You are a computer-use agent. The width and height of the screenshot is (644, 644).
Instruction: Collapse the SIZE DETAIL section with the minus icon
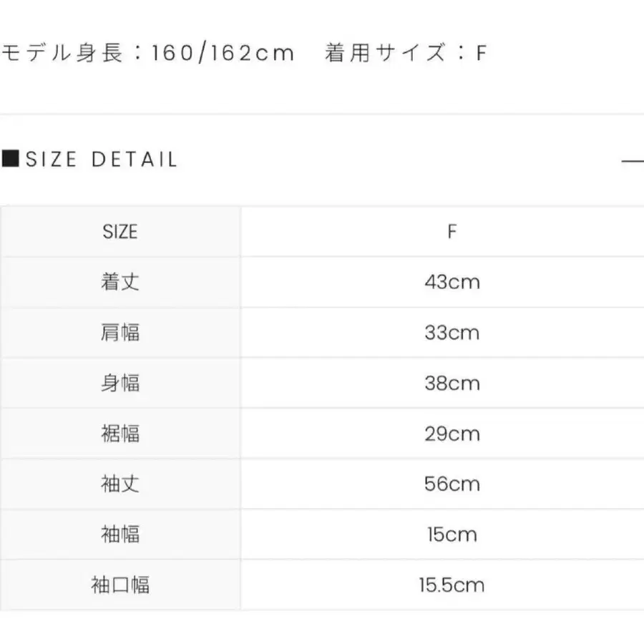coord(633,160)
